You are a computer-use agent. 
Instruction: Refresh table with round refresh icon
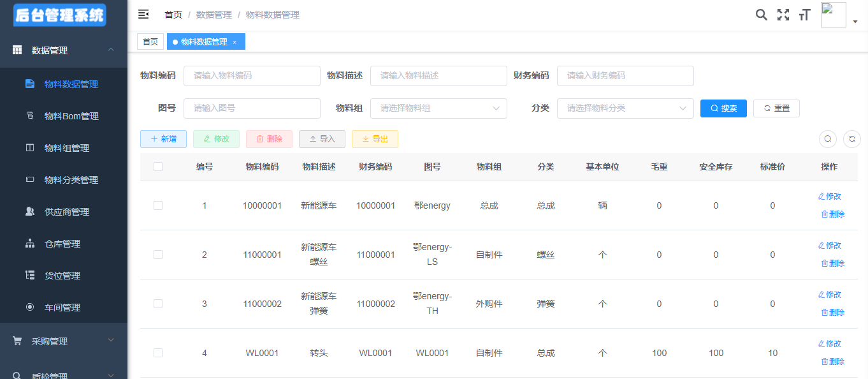(x=852, y=138)
